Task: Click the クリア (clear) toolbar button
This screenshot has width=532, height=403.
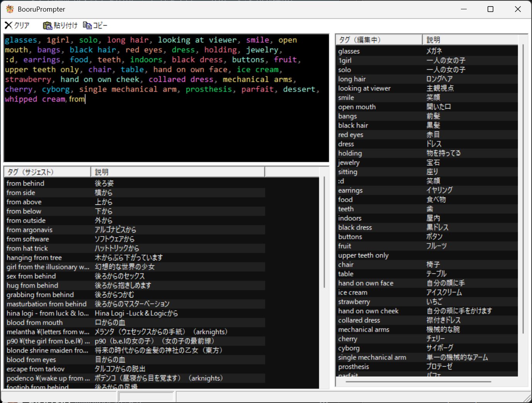Action: click(x=17, y=26)
